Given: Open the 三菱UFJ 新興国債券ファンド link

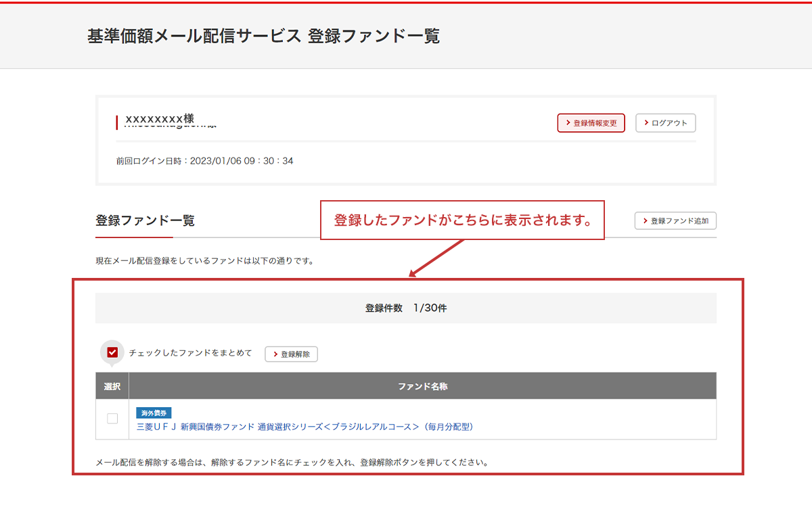Looking at the screenshot, I should pyautogui.click(x=304, y=427).
